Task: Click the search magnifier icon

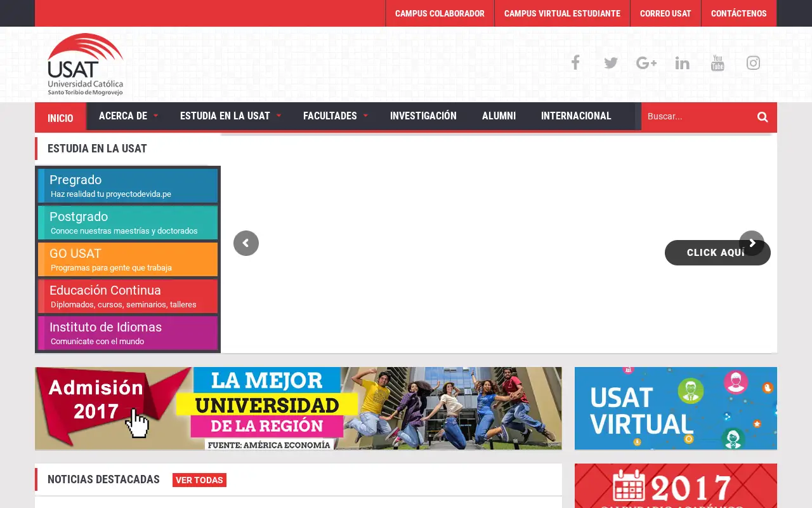Action: (763, 117)
